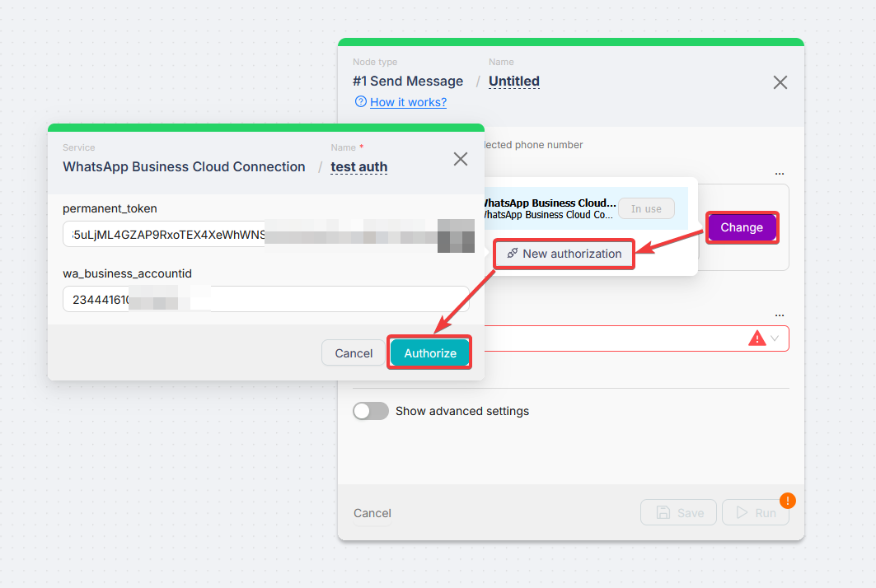
Task: Close the WhatsApp connection dialog with X
Action: pos(461,159)
